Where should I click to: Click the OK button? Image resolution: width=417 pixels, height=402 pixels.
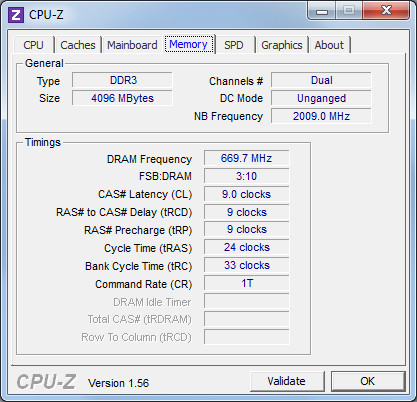[367, 381]
